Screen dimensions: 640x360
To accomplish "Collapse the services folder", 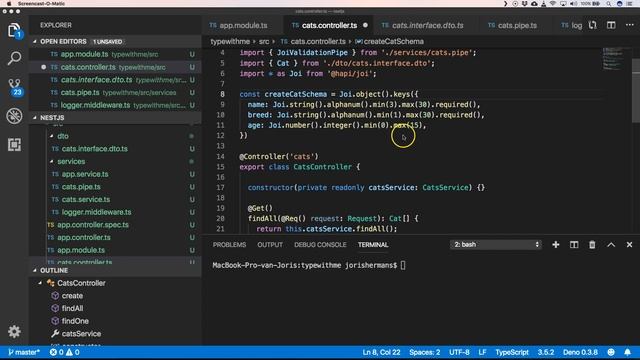I will click(52, 161).
